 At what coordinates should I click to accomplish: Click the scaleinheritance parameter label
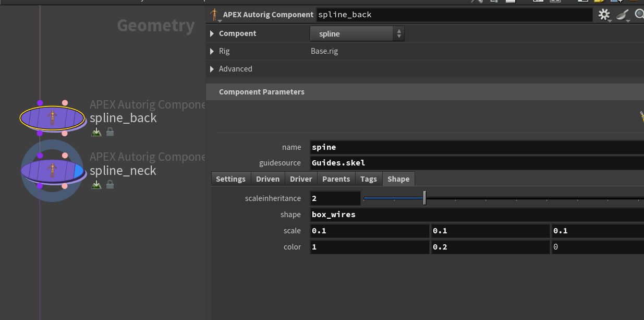(273, 198)
